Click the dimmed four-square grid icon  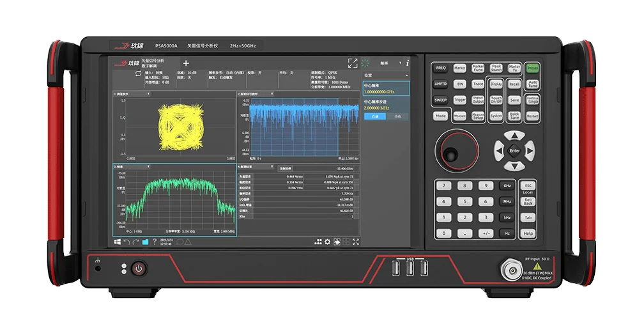[x=346, y=242]
